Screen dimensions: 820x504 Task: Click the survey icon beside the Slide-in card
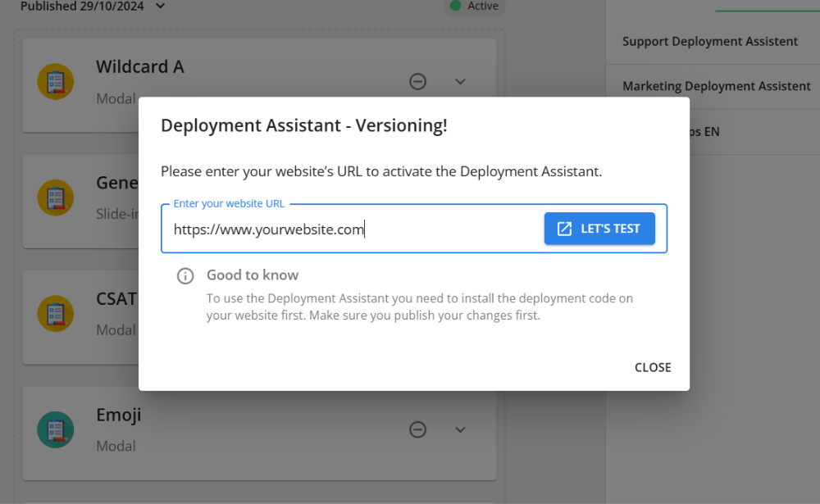56,198
